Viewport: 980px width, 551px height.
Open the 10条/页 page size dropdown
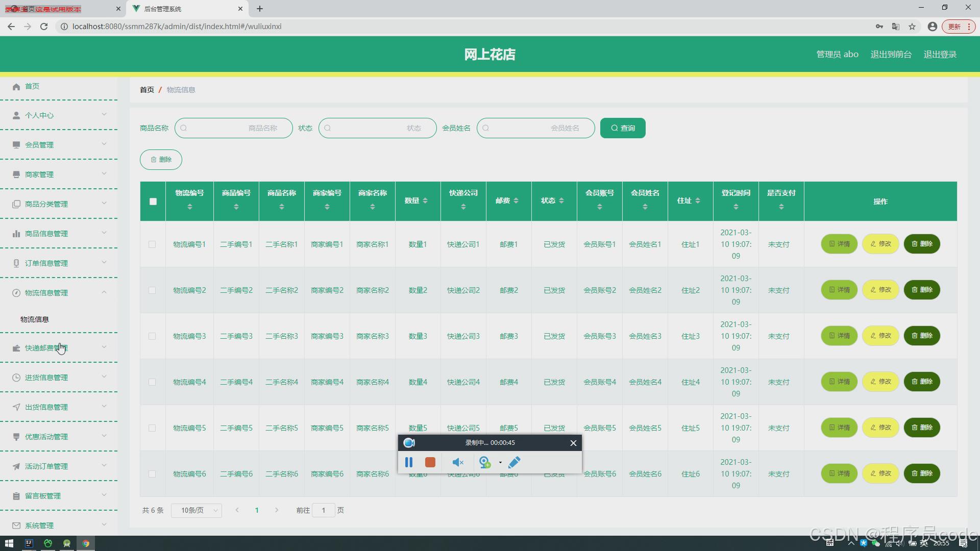click(x=197, y=510)
